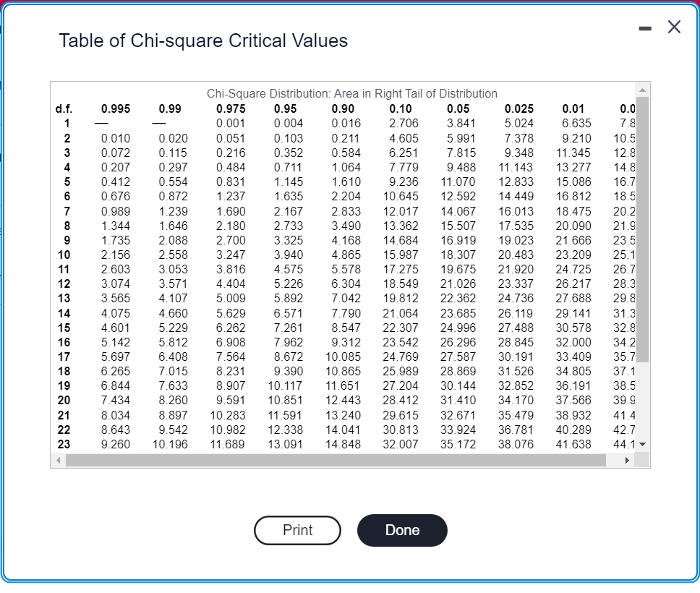Click the title Table of Chi-square Critical Values
The image size is (700, 593).
coord(202,41)
